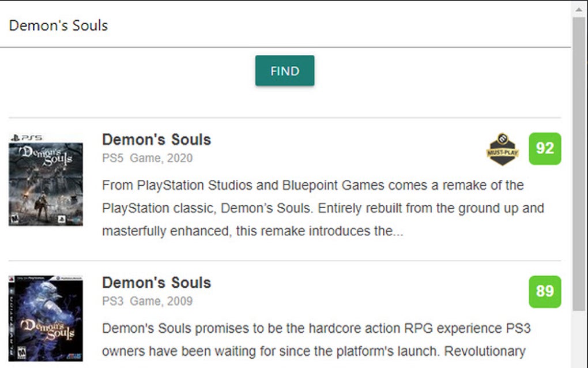Select the PS5 Demon's Souls cover thumbnail

tap(46, 182)
